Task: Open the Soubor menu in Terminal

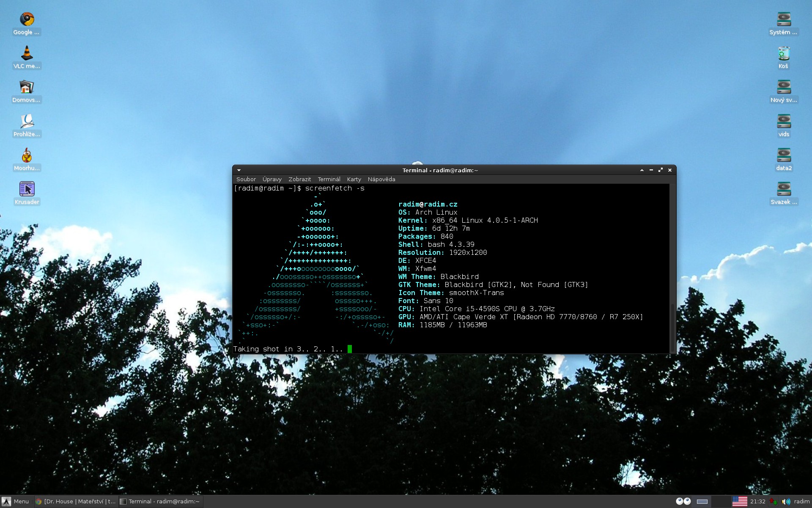Action: pyautogui.click(x=246, y=179)
